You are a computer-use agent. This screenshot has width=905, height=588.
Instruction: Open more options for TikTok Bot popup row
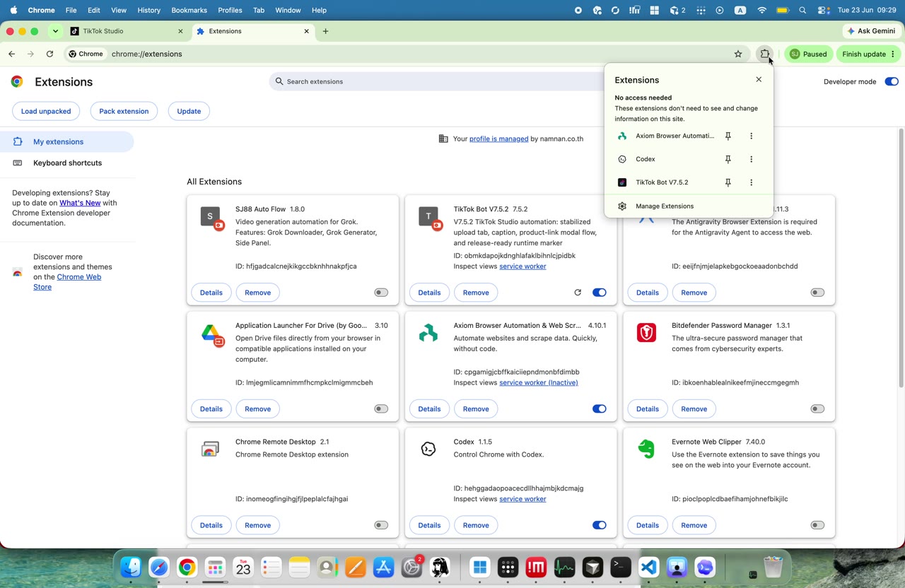coord(751,182)
